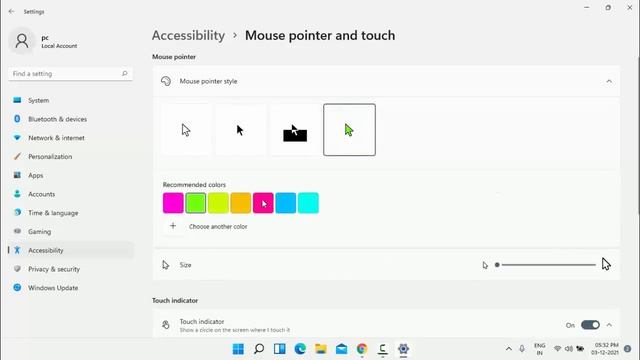The width and height of the screenshot is (640, 360).
Task: Click the Settings gear taskbar icon
Action: coord(403,349)
